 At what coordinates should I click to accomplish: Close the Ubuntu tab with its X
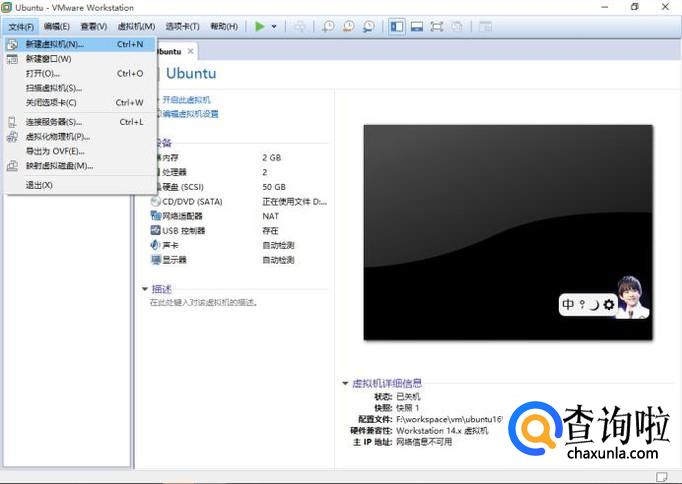191,50
